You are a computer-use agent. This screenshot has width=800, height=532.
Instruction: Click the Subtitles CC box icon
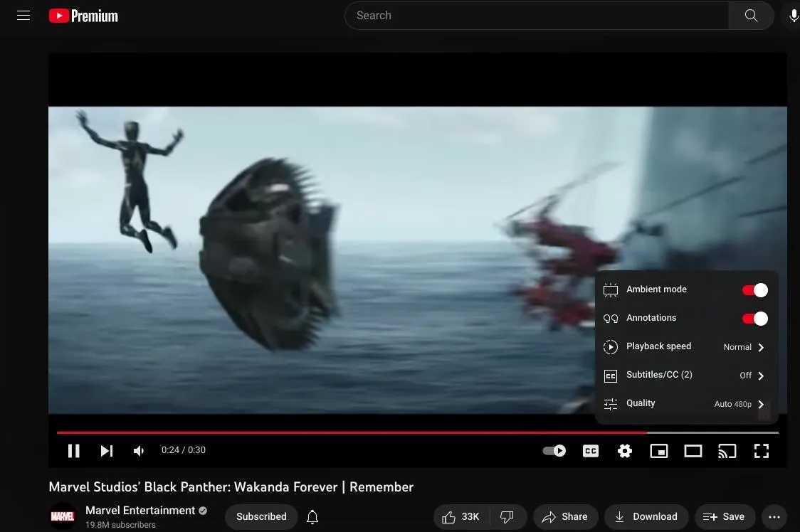(610, 376)
